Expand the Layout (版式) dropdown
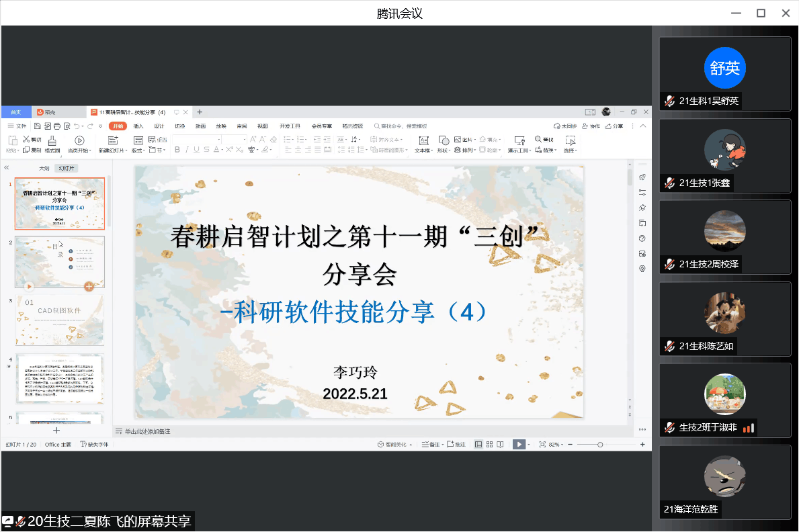This screenshot has width=799, height=532. pos(138,150)
